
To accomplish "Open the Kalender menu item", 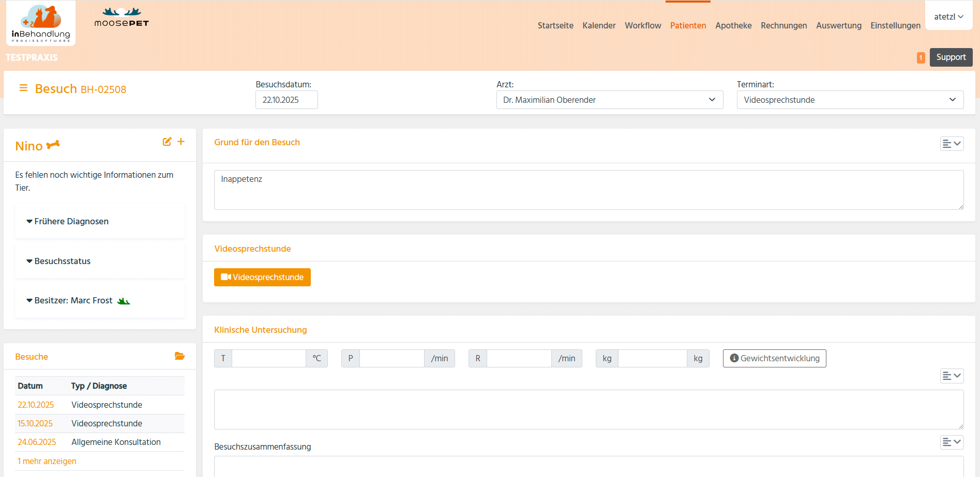I will [599, 25].
